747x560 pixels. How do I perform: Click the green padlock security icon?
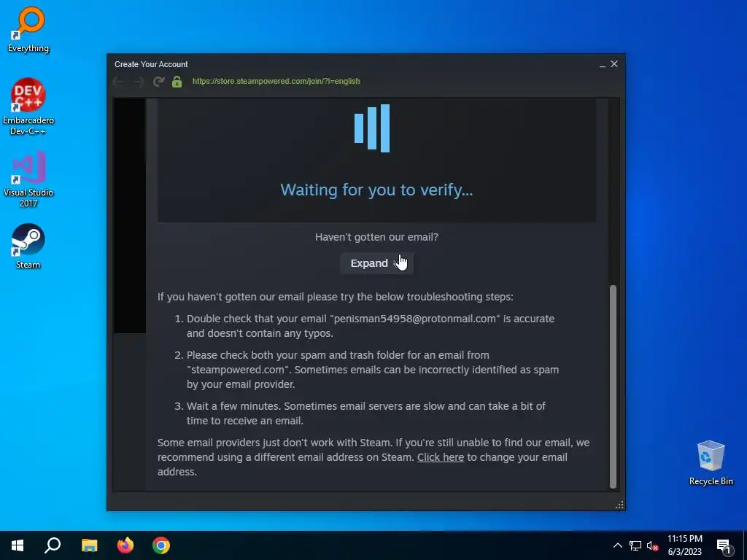point(177,82)
